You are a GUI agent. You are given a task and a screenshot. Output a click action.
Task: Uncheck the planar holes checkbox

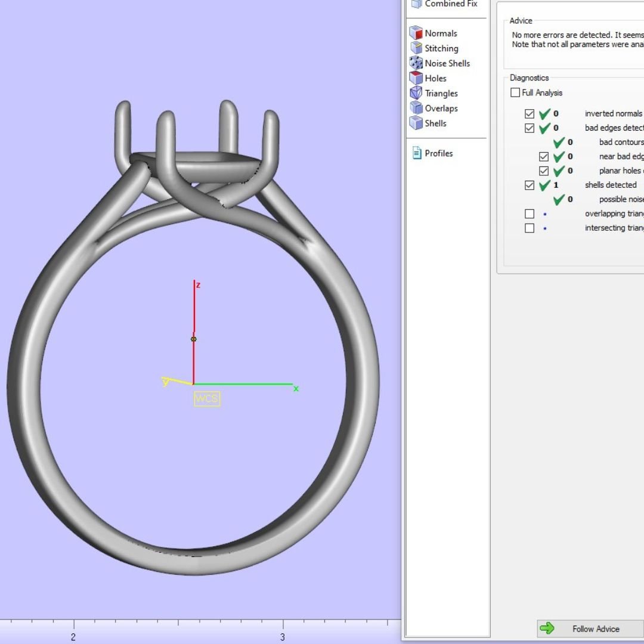(544, 171)
